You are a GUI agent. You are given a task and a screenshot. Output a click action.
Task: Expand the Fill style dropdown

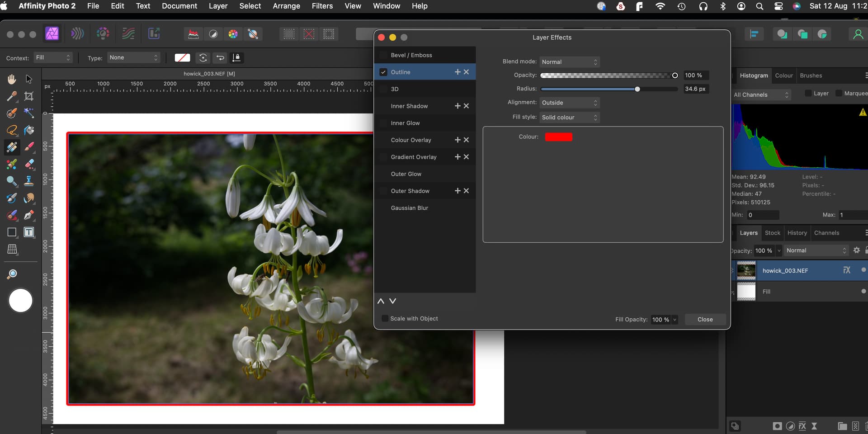[569, 117]
